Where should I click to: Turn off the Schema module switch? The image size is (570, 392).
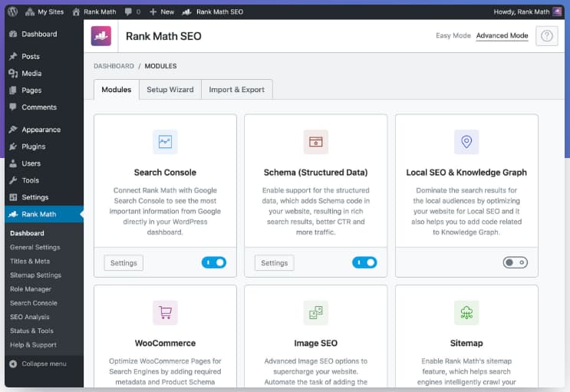[364, 262]
